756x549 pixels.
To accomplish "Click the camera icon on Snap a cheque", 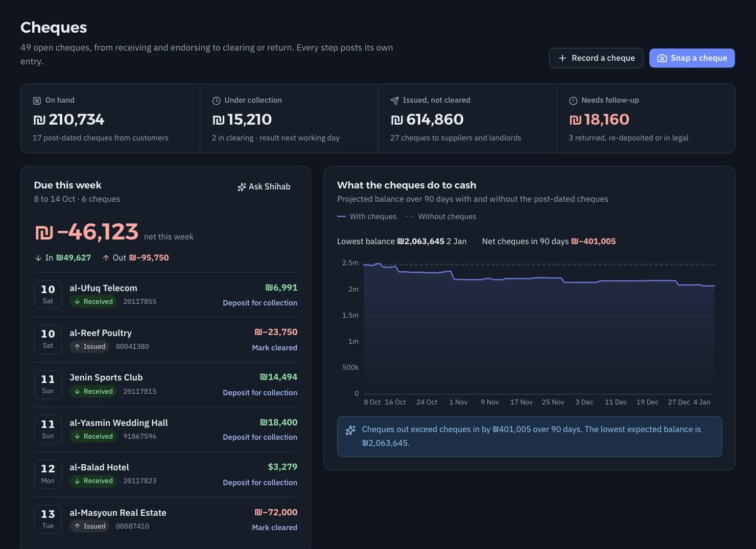I will click(x=661, y=58).
